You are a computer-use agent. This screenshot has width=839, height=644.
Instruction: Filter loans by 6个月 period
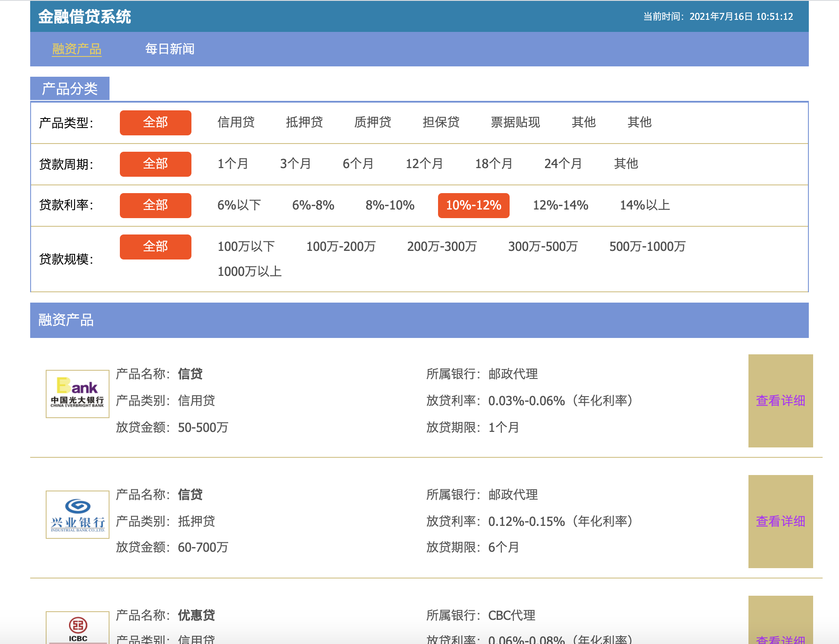point(357,164)
